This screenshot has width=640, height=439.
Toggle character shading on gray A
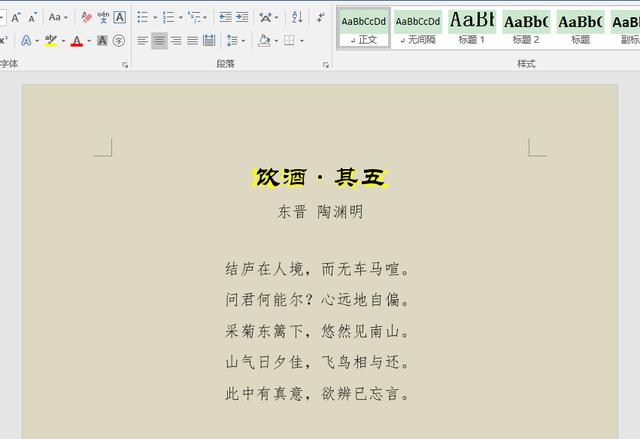[x=104, y=41]
